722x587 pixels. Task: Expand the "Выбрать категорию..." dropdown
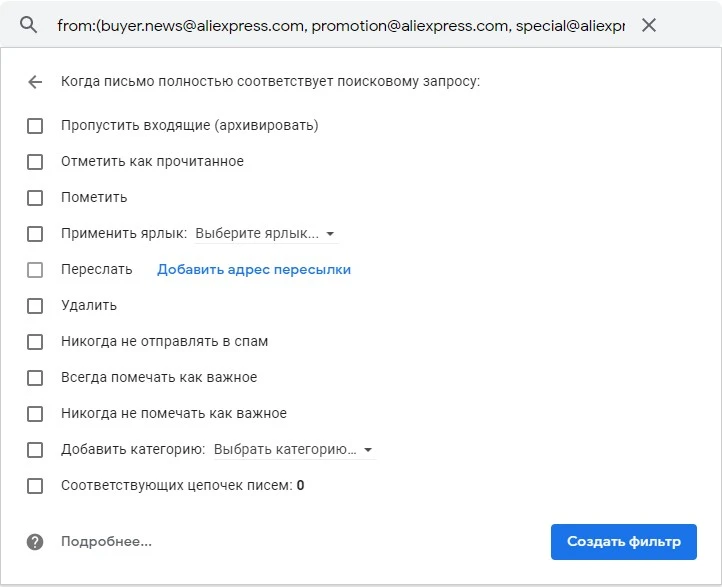(x=294, y=449)
